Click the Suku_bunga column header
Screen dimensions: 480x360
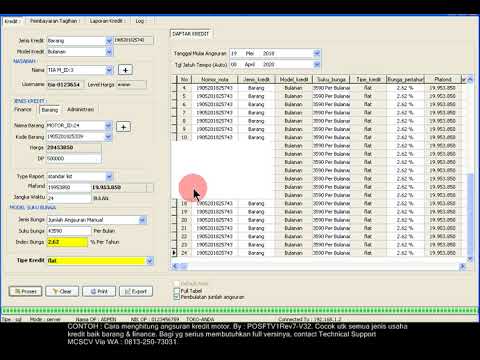pyautogui.click(x=331, y=79)
